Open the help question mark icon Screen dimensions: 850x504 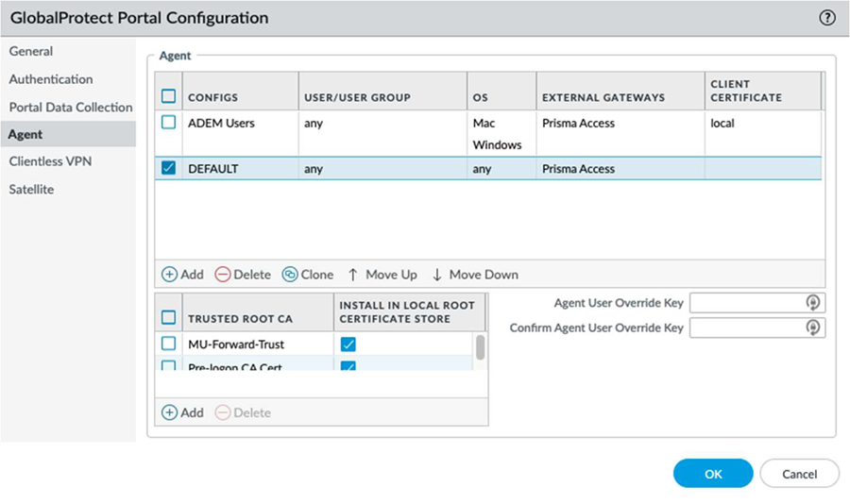828,18
